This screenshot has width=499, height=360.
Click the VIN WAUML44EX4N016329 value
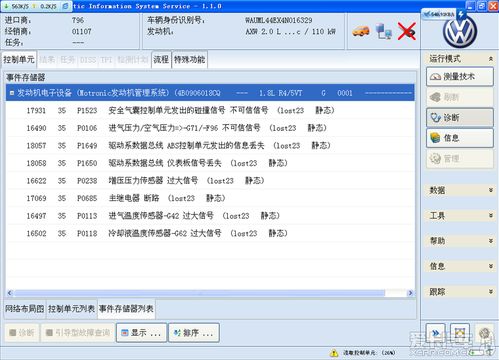(279, 20)
